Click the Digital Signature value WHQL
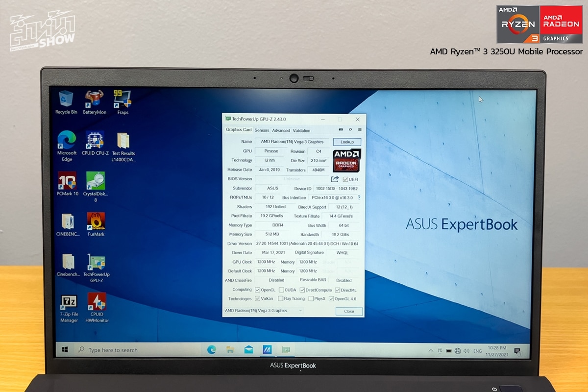588x392 pixels. pos(343,253)
